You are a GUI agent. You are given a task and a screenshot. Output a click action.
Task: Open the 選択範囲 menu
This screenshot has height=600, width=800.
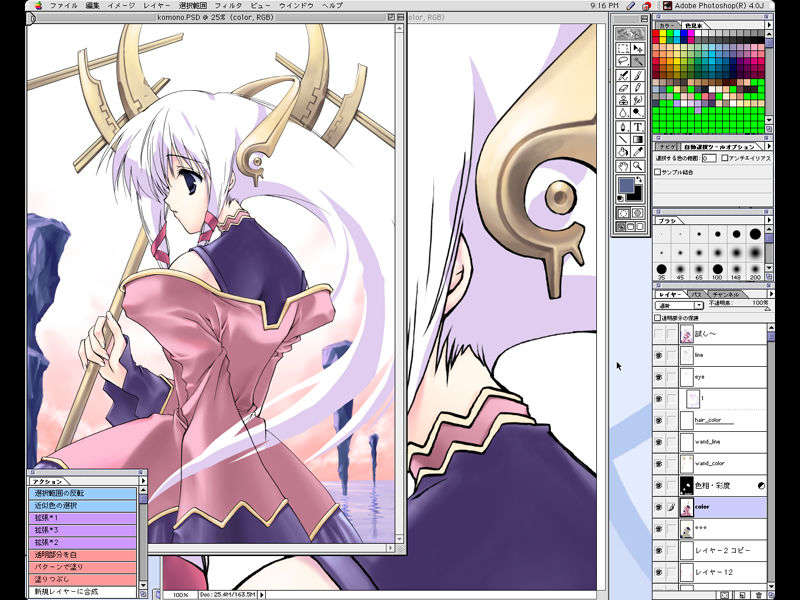(x=192, y=6)
